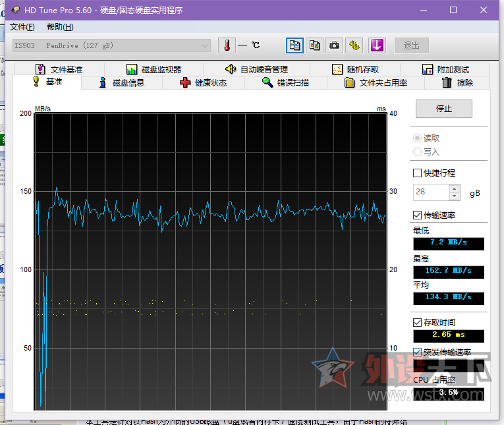Copy benchmark info to clipboard icon

pos(294,45)
